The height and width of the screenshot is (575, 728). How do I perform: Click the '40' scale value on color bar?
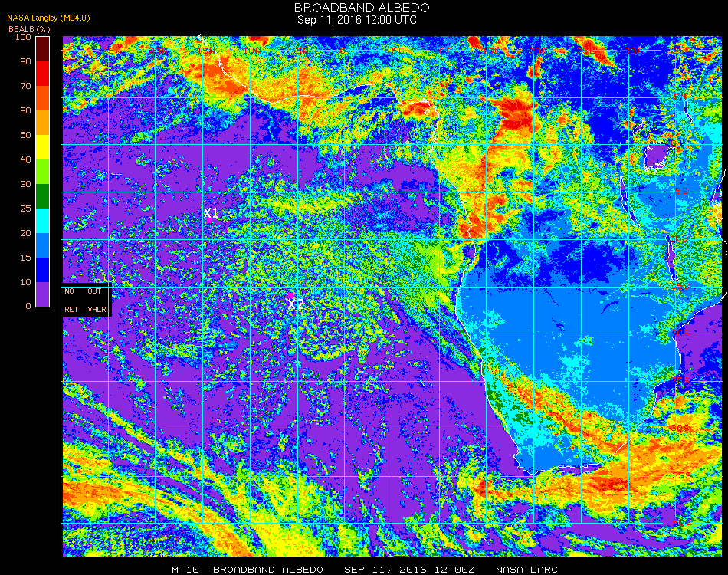pyautogui.click(x=25, y=159)
